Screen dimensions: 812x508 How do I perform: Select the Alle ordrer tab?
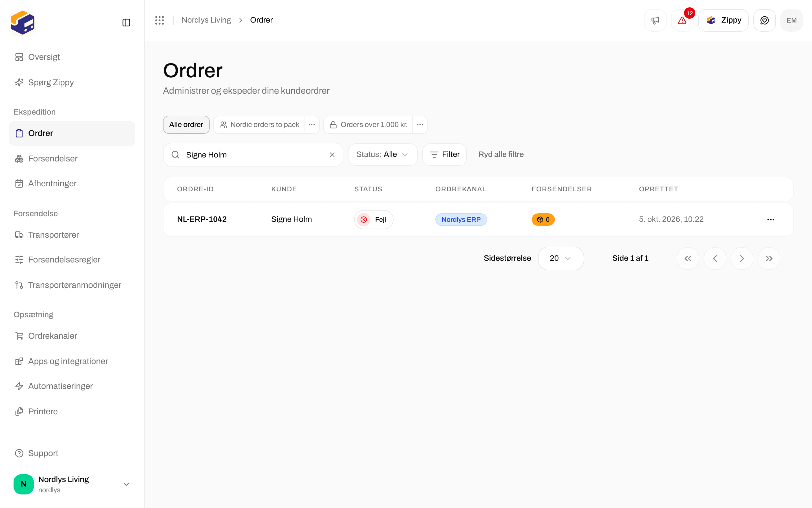coord(186,125)
